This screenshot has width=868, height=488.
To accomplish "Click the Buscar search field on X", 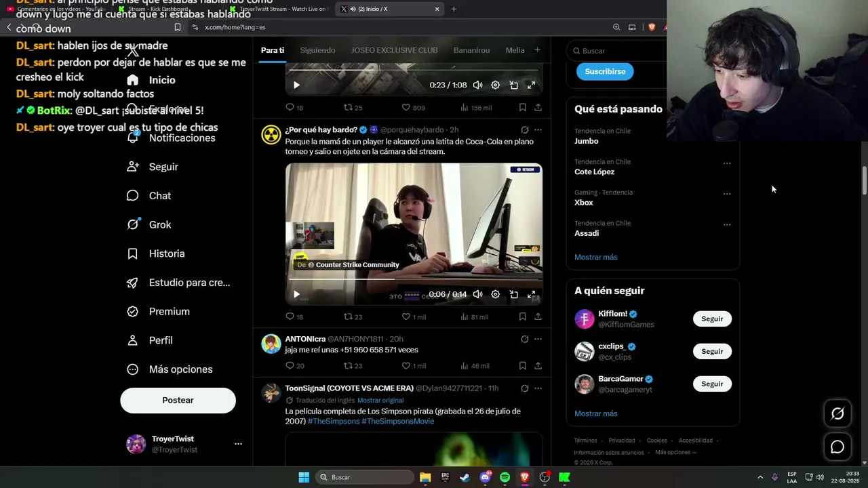I will click(x=620, y=51).
